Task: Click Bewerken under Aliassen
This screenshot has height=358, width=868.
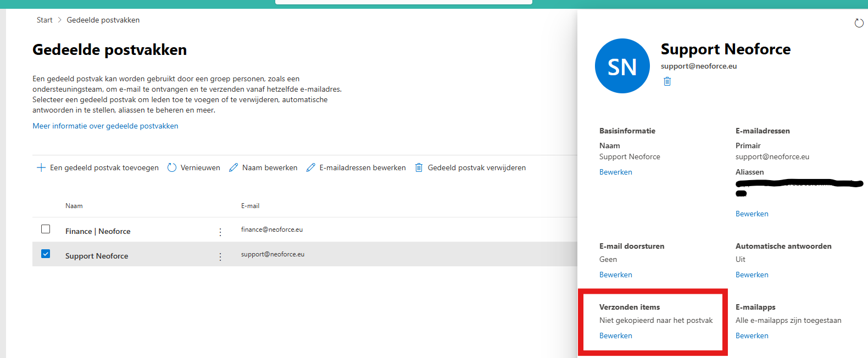Action: (752, 214)
